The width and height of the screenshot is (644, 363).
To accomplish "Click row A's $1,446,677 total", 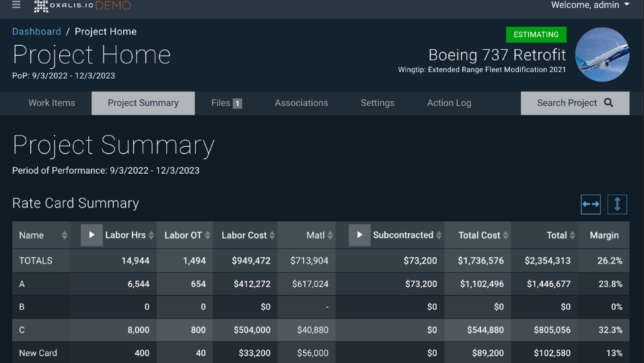I will pos(548,284).
